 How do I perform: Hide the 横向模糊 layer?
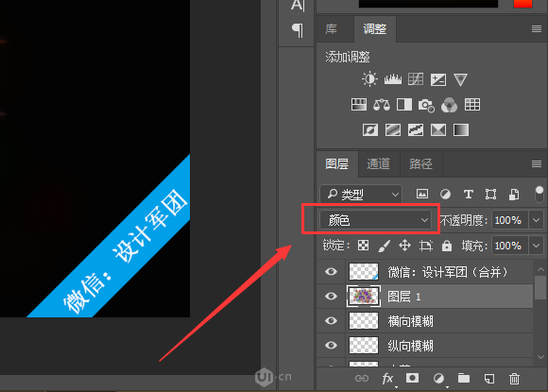331,321
